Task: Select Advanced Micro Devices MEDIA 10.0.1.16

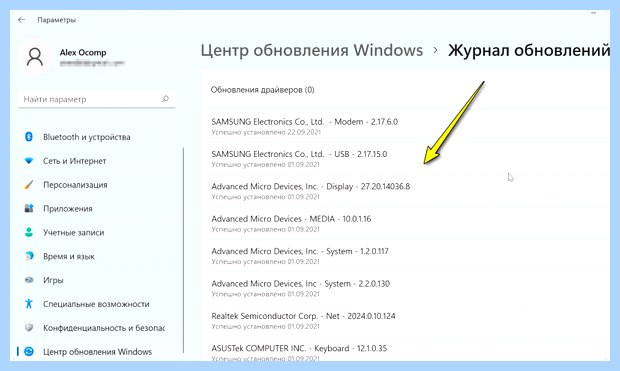Action: (x=405, y=223)
